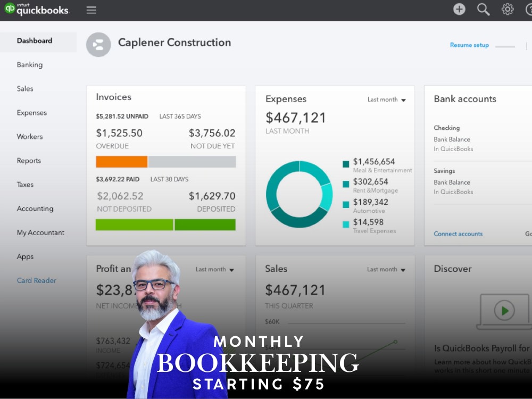Click the Resume setup link
Viewport: 532px width, 399px height.
pyautogui.click(x=469, y=45)
